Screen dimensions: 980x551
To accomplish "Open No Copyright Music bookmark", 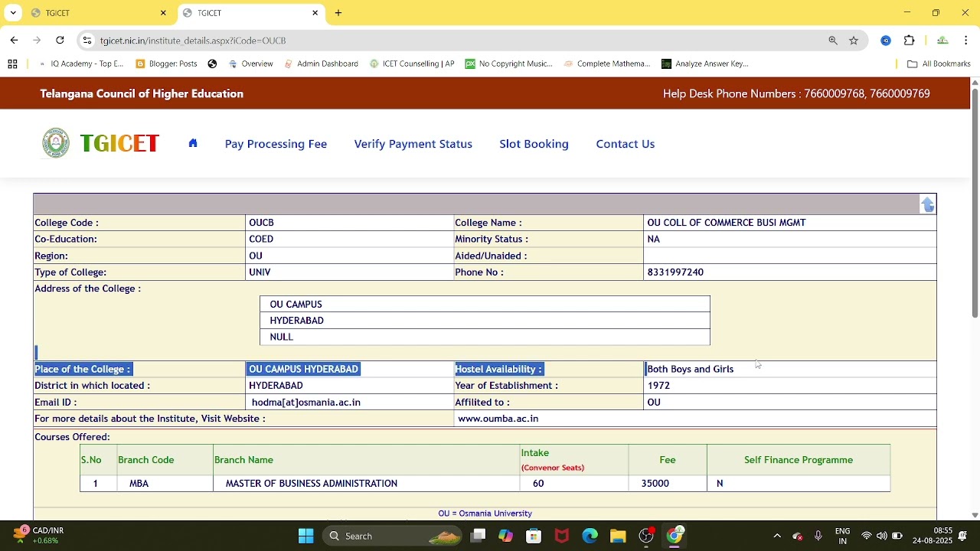I will pyautogui.click(x=508, y=64).
